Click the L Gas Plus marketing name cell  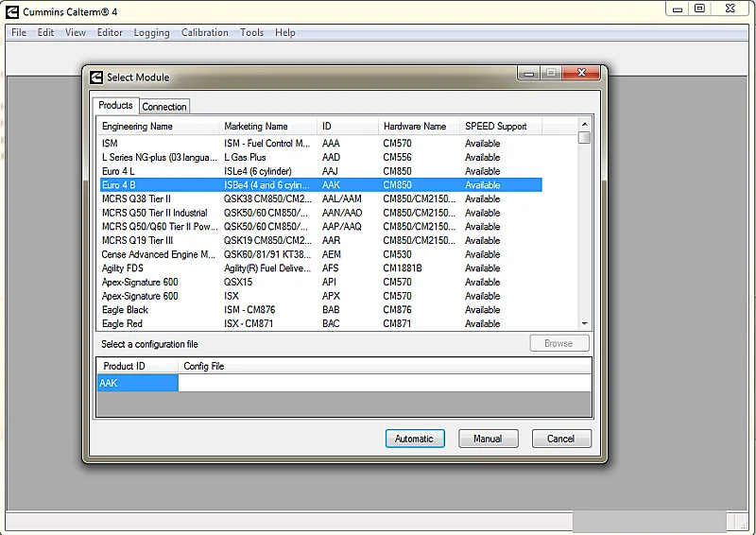pyautogui.click(x=245, y=157)
